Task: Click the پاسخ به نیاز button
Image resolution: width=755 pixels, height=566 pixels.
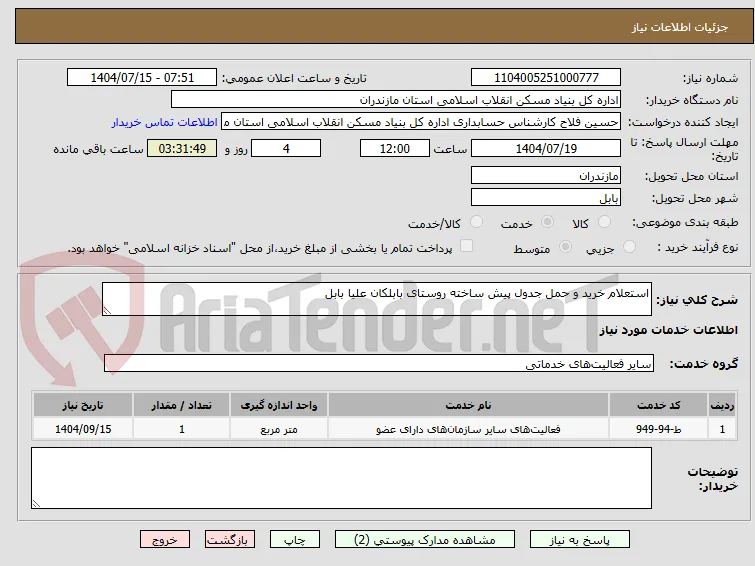Action: [x=580, y=540]
